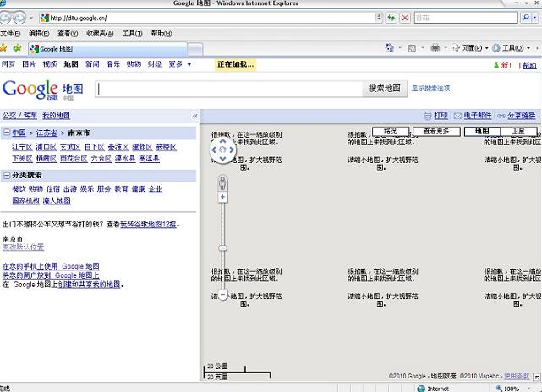
Task: Click the map search input field
Action: (228, 88)
